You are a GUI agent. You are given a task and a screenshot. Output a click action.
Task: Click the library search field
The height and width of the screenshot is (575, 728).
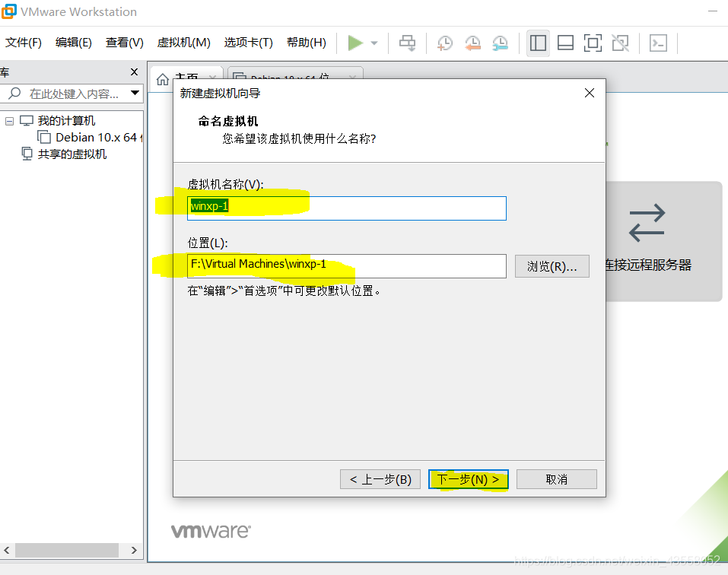tap(70, 94)
